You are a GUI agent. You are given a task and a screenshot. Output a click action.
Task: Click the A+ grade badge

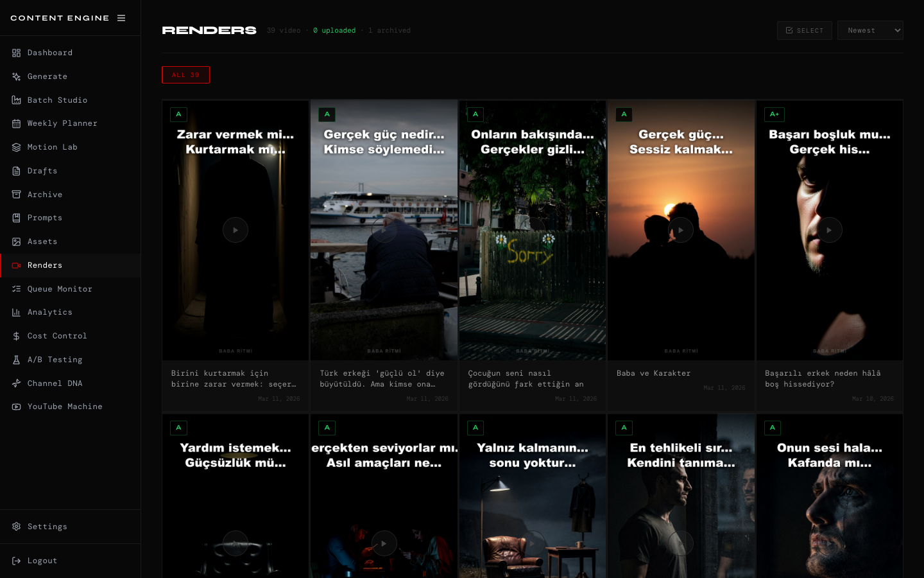click(x=774, y=114)
